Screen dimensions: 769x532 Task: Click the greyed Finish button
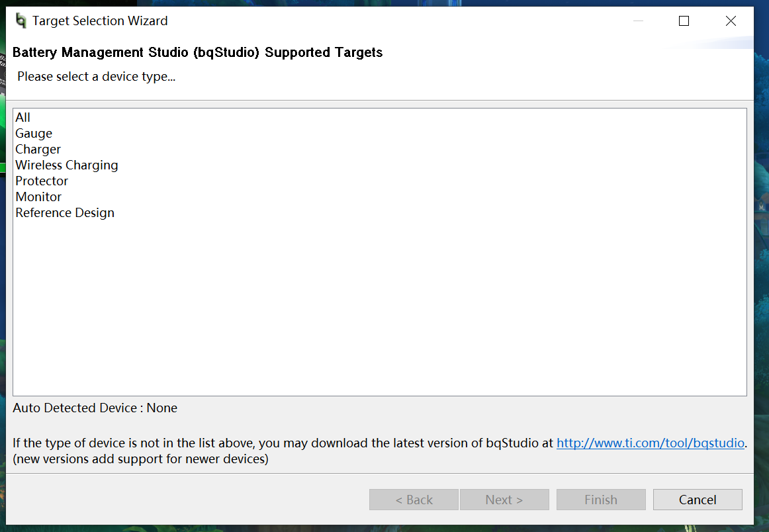point(601,500)
